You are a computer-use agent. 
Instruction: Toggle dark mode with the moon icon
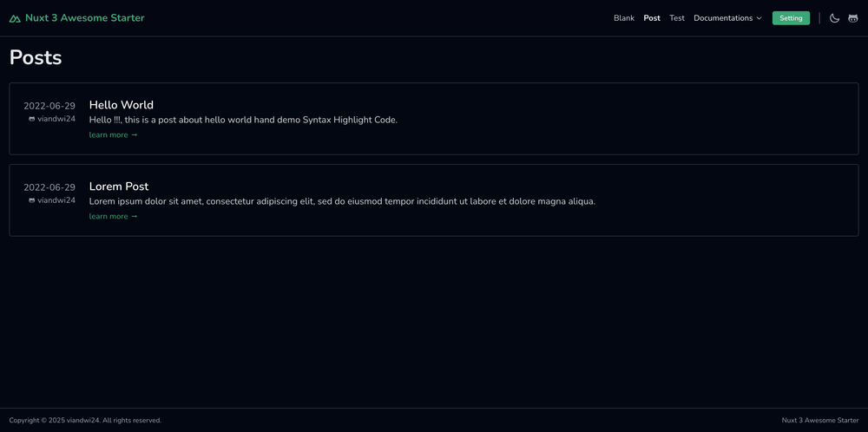click(834, 18)
